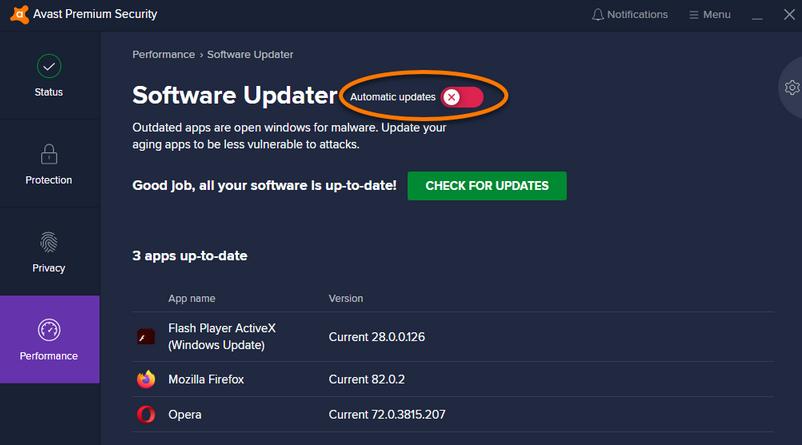Go to Performance breadcrumb link
Screen dimensions: 802x445
pos(162,54)
